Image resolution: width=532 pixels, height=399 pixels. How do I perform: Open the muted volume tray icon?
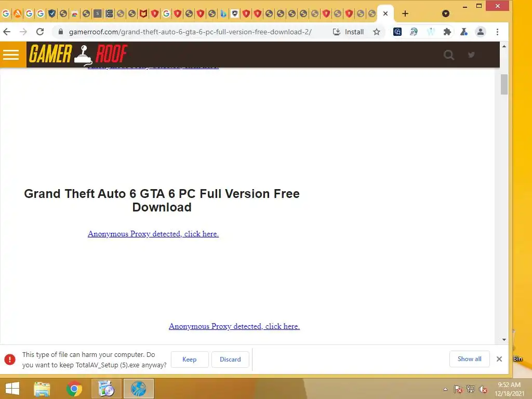[x=483, y=389]
